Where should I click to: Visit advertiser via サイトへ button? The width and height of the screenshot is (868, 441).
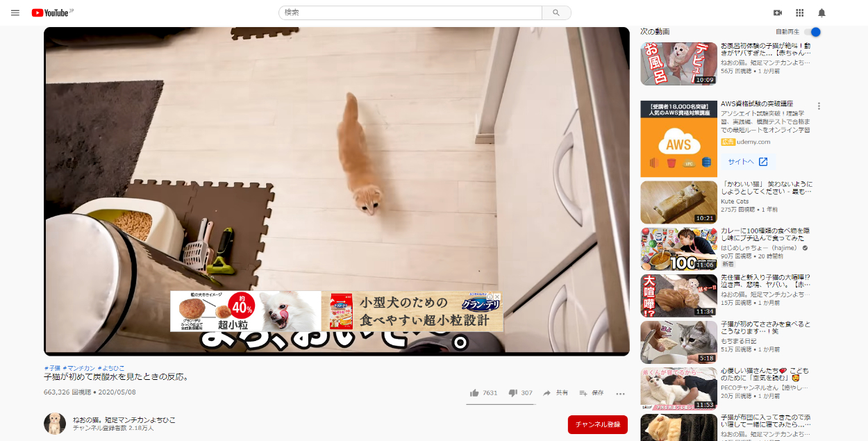(x=748, y=162)
